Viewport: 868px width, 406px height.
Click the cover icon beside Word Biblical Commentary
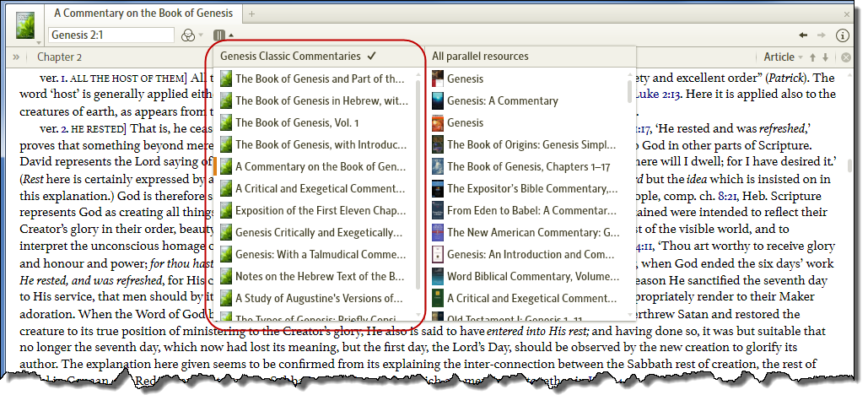pos(438,276)
